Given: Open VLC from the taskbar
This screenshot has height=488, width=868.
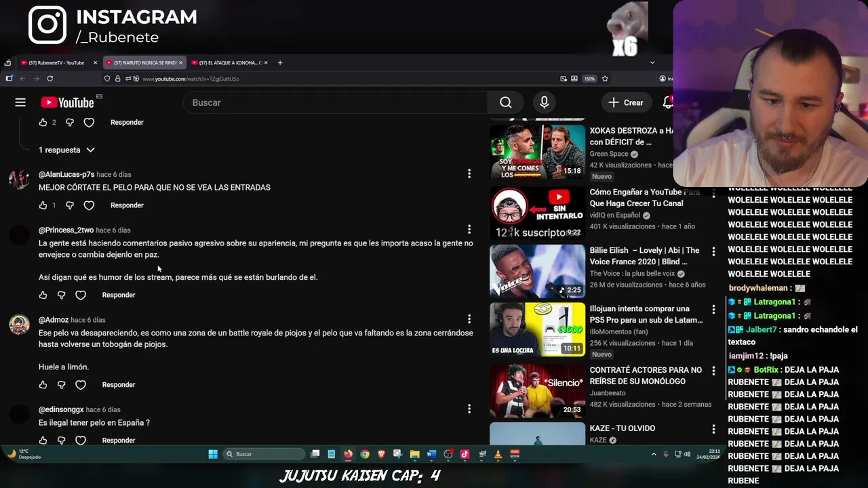Looking at the screenshot, I should pos(498,454).
